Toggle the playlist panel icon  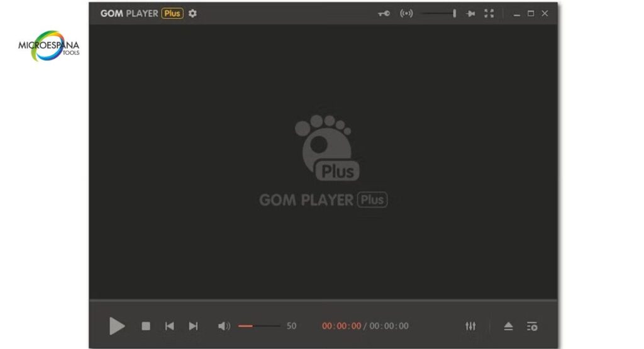(x=532, y=326)
